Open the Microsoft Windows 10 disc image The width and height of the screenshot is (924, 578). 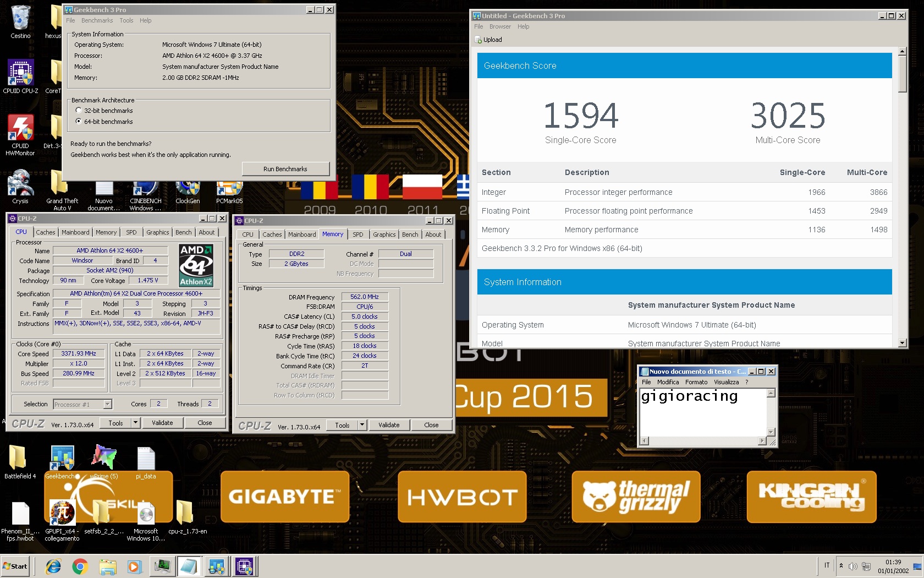pyautogui.click(x=146, y=520)
